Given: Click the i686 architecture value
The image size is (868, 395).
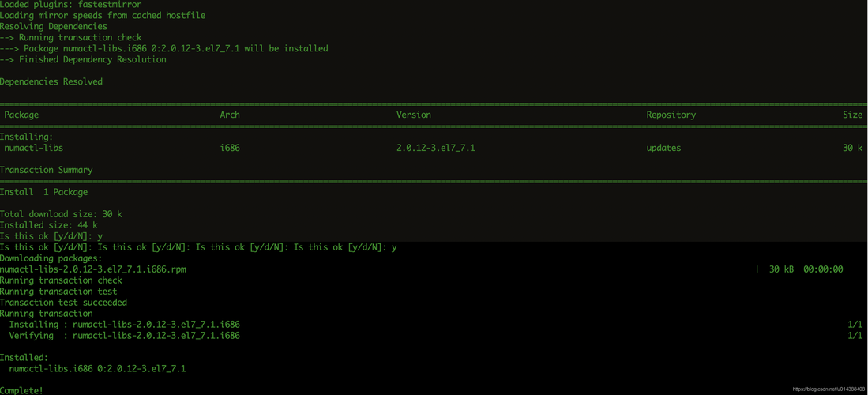Looking at the screenshot, I should [x=230, y=148].
